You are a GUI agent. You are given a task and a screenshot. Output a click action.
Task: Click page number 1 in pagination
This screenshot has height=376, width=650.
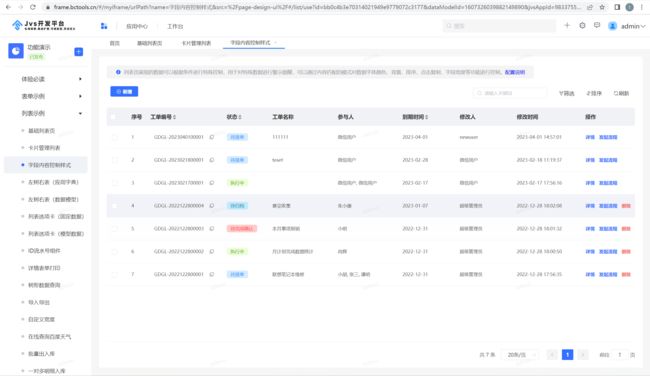pyautogui.click(x=568, y=355)
